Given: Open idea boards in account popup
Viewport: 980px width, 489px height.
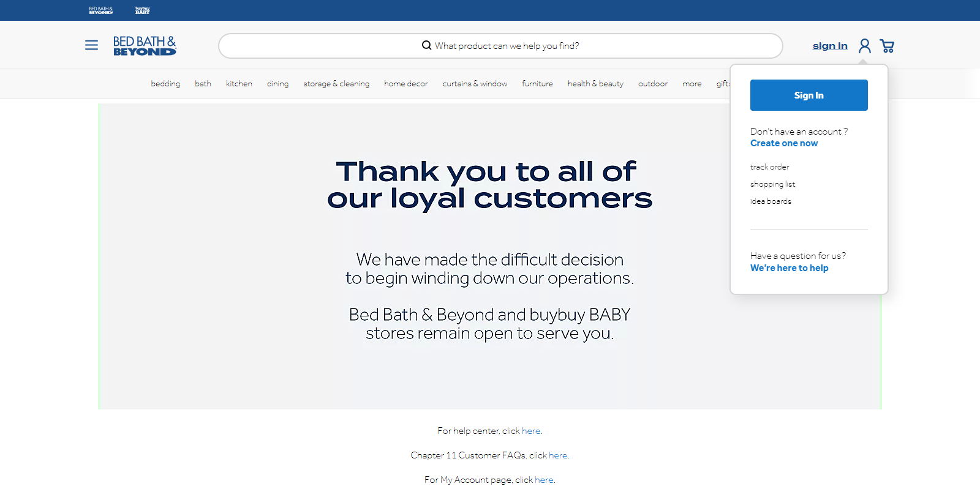Looking at the screenshot, I should coord(771,201).
